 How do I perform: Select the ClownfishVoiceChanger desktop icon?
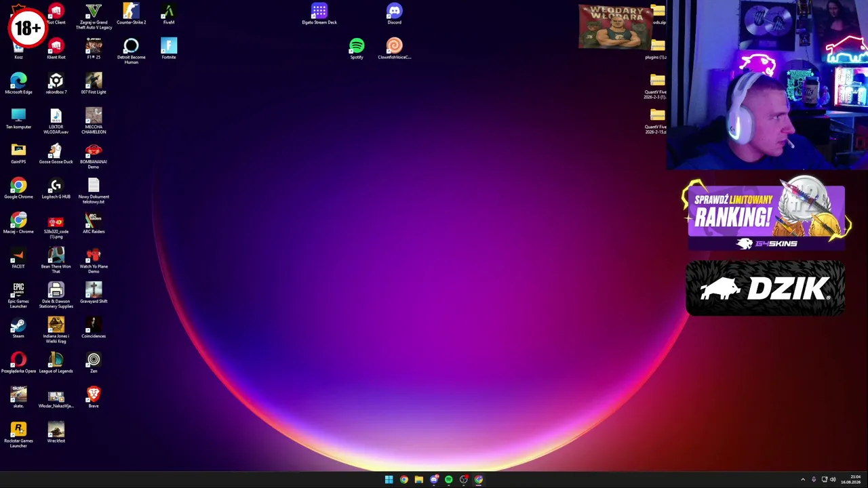pyautogui.click(x=394, y=49)
